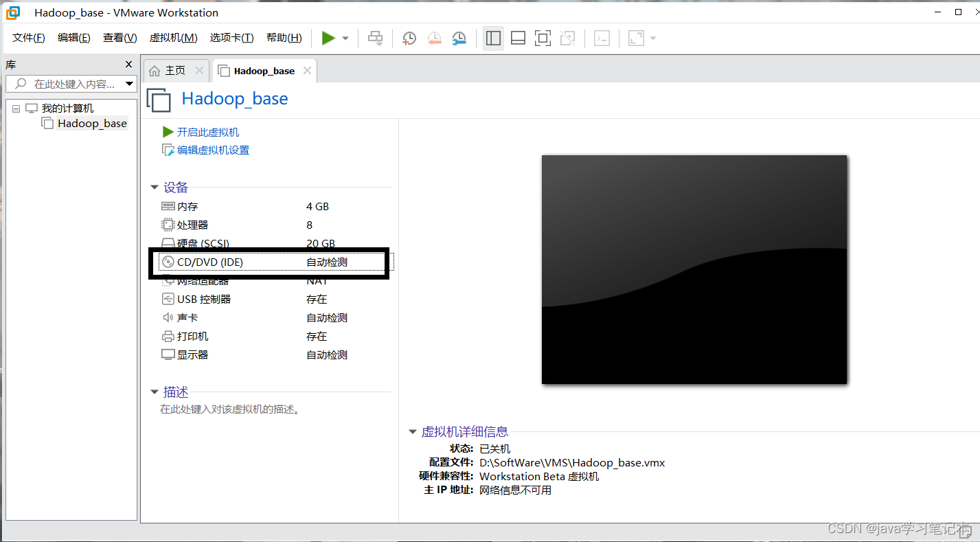Click the 处理器 processor device row
980x542 pixels.
pyautogui.click(x=275, y=225)
